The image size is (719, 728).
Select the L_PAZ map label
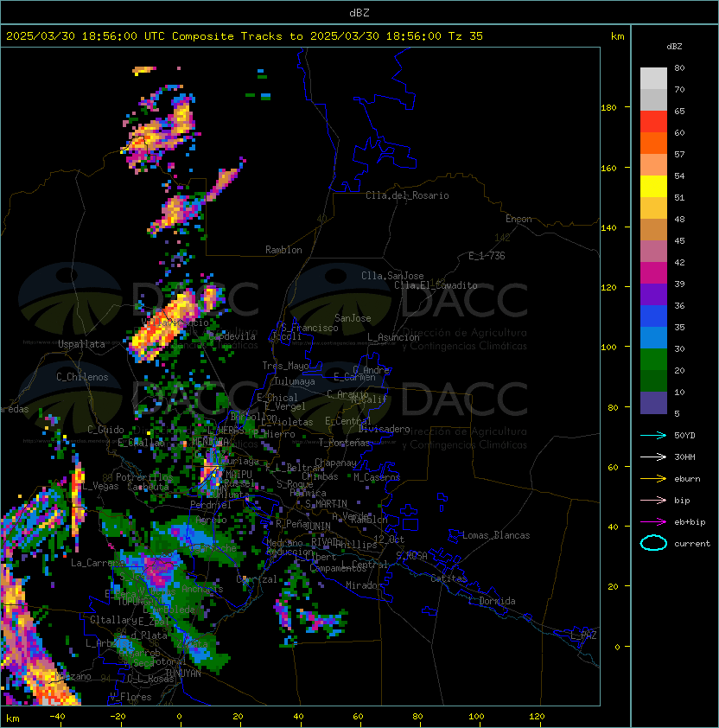(x=583, y=635)
